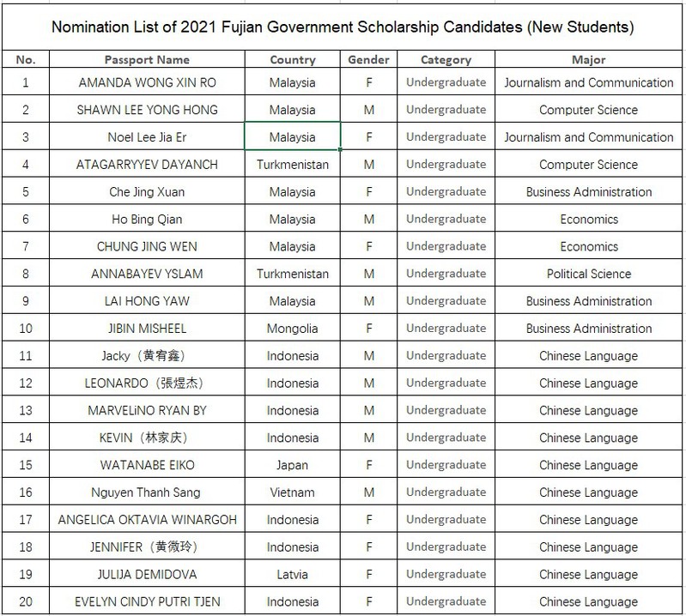Select the row number 20 cell
The image size is (686, 616).
(x=25, y=602)
